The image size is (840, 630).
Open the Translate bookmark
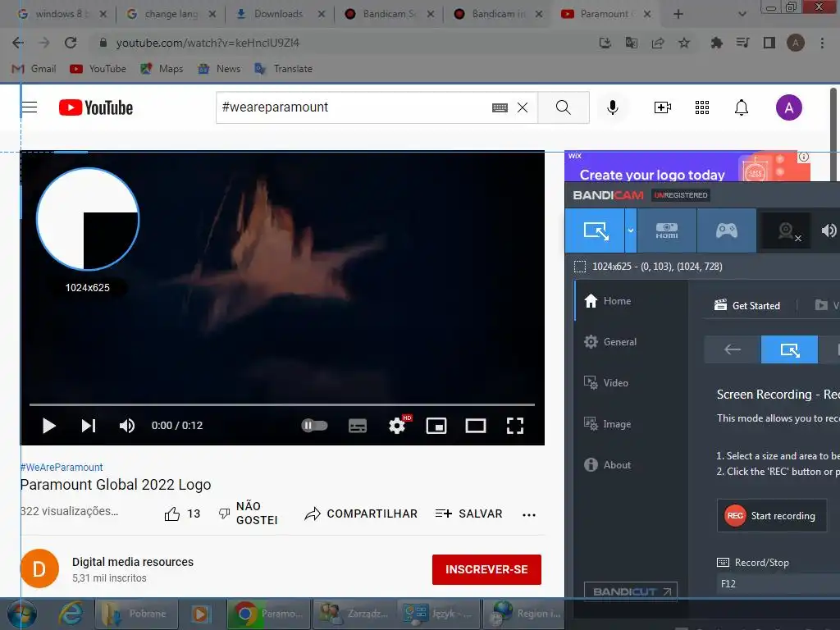(283, 69)
